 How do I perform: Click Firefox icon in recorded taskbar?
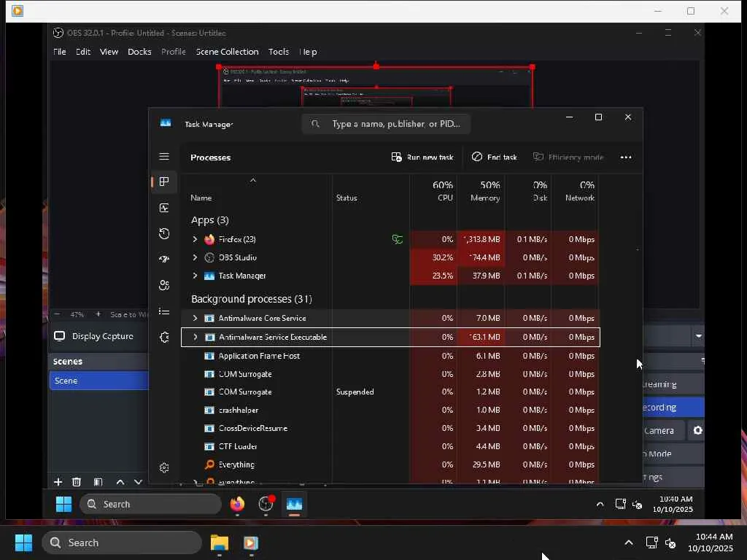[x=237, y=504]
